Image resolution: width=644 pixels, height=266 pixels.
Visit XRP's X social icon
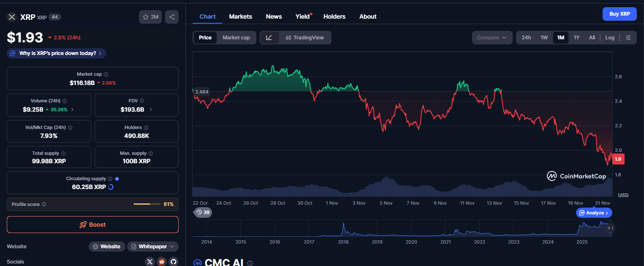[150, 261]
